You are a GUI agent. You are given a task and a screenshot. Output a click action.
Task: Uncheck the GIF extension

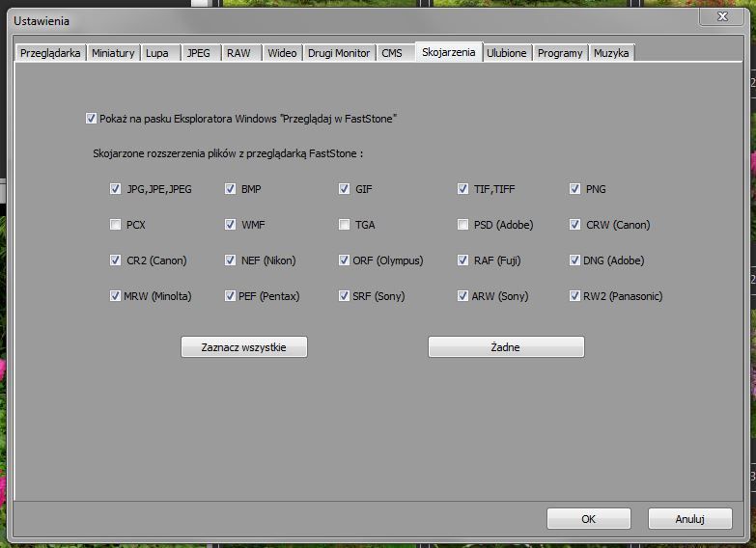[x=345, y=189]
